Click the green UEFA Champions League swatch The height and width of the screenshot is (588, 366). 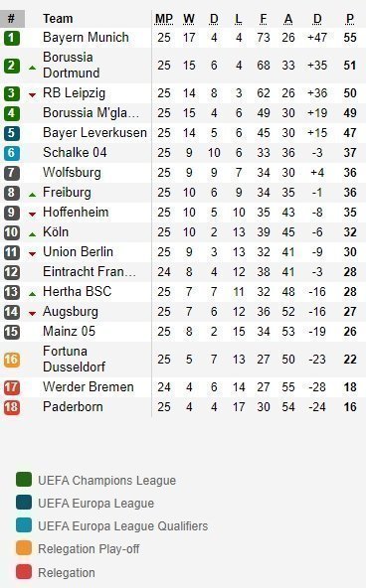tap(24, 480)
